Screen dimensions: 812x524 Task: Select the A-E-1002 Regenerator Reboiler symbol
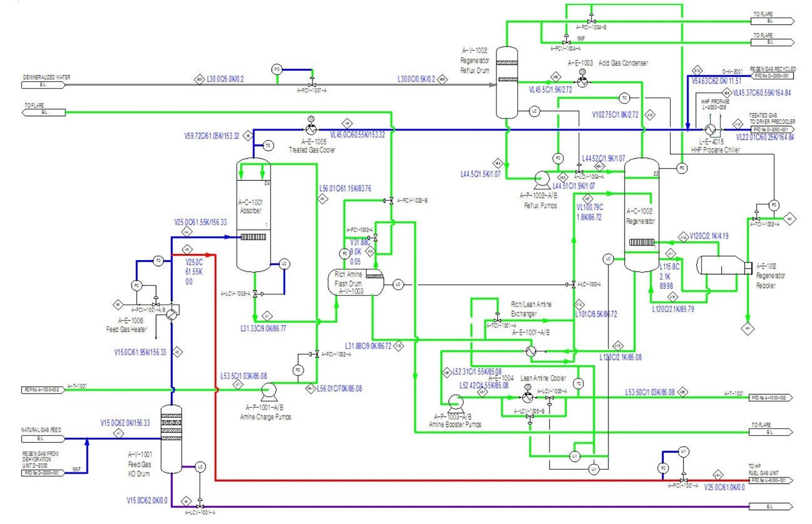(724, 266)
